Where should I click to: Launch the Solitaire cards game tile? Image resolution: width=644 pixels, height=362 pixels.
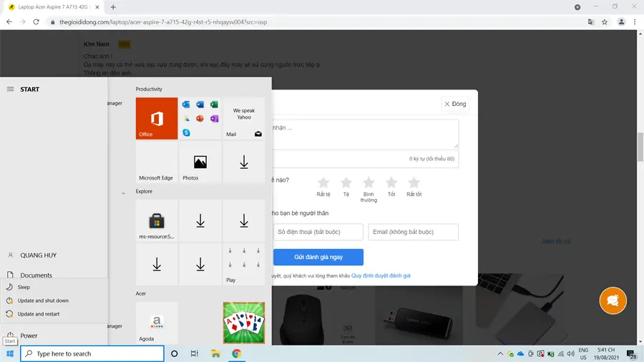coord(244,323)
